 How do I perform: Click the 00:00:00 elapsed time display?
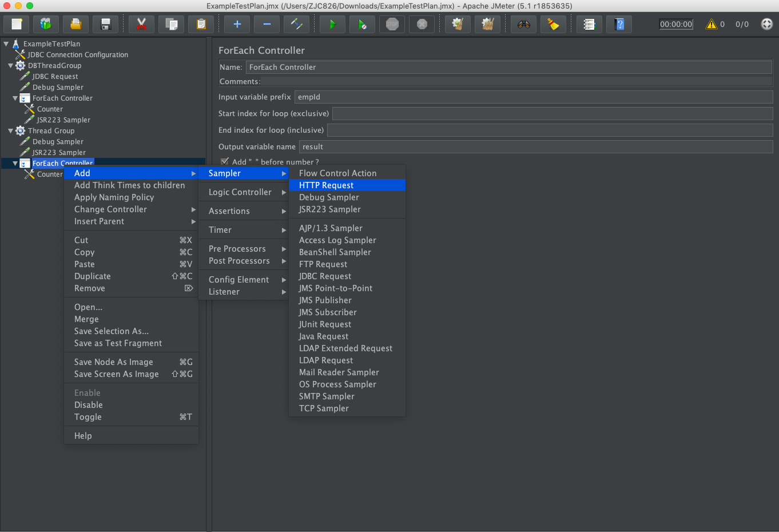pos(676,24)
